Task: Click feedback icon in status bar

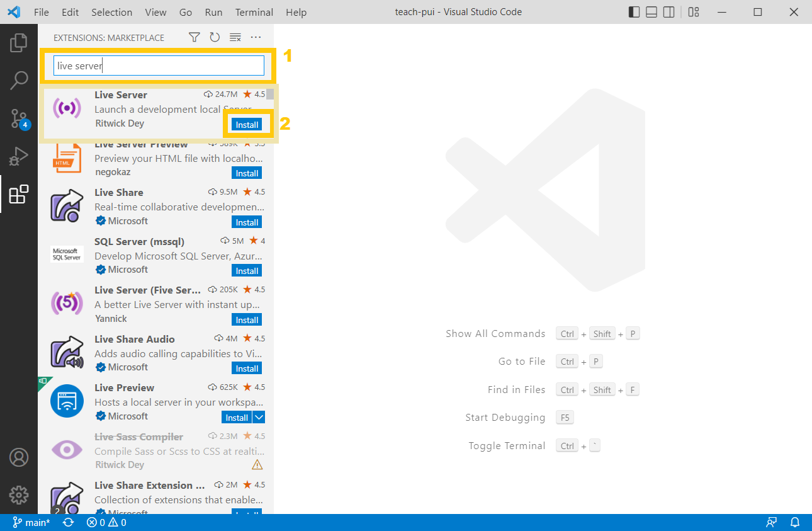Action: click(x=771, y=523)
